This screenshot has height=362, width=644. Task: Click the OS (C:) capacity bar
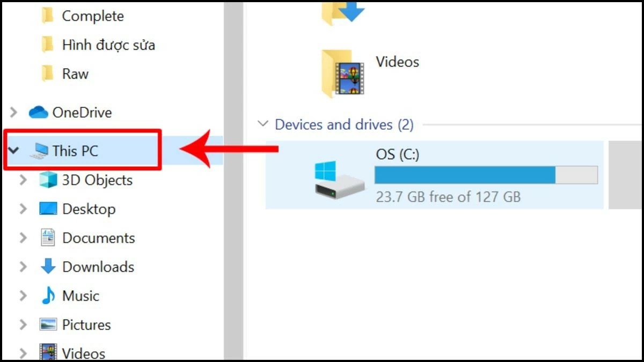tap(486, 174)
